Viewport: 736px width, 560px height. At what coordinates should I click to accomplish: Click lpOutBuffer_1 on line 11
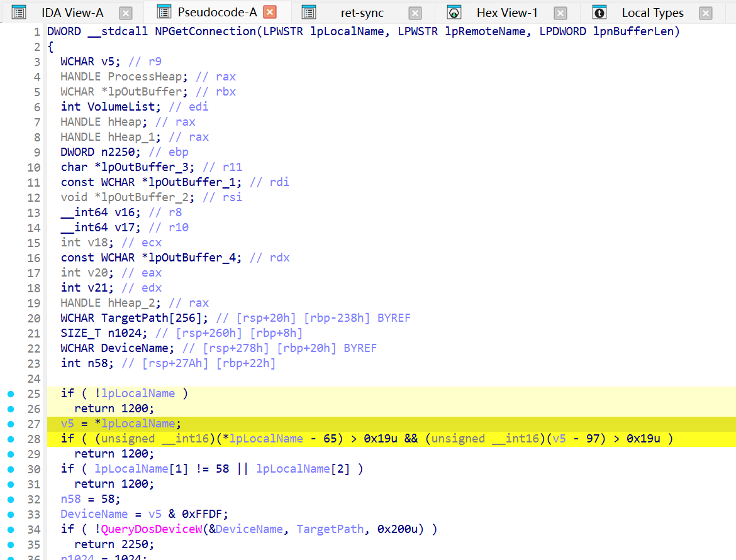[191, 182]
